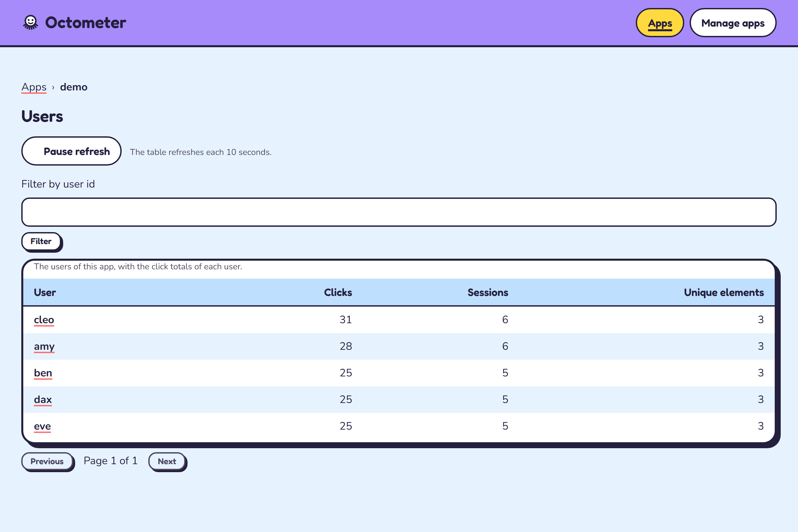Select amy's click count 28

click(346, 346)
